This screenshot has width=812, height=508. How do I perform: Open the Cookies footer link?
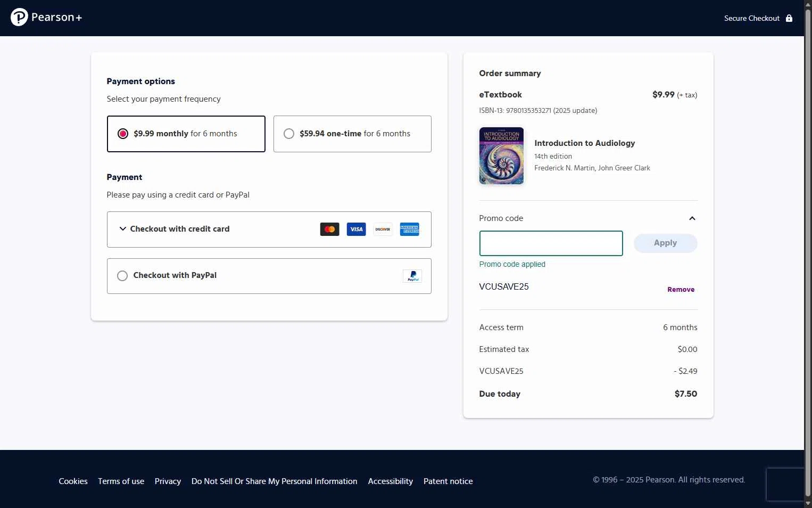point(73,481)
